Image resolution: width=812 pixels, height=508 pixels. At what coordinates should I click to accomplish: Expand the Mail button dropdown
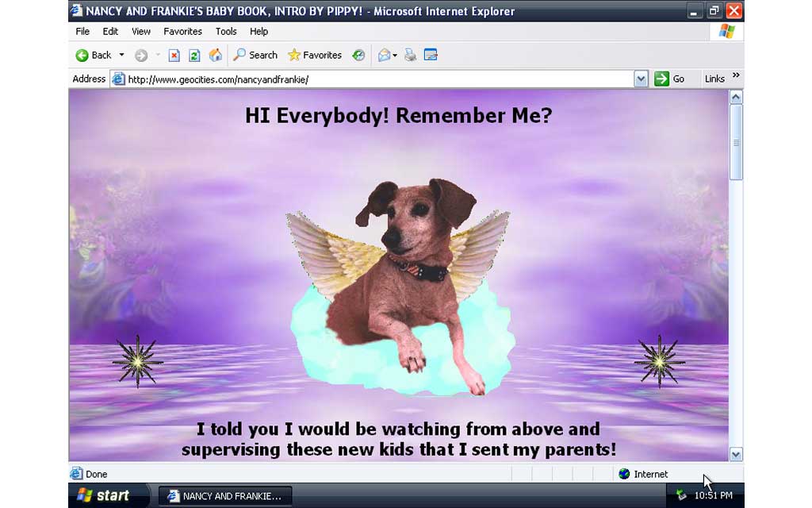[395, 56]
